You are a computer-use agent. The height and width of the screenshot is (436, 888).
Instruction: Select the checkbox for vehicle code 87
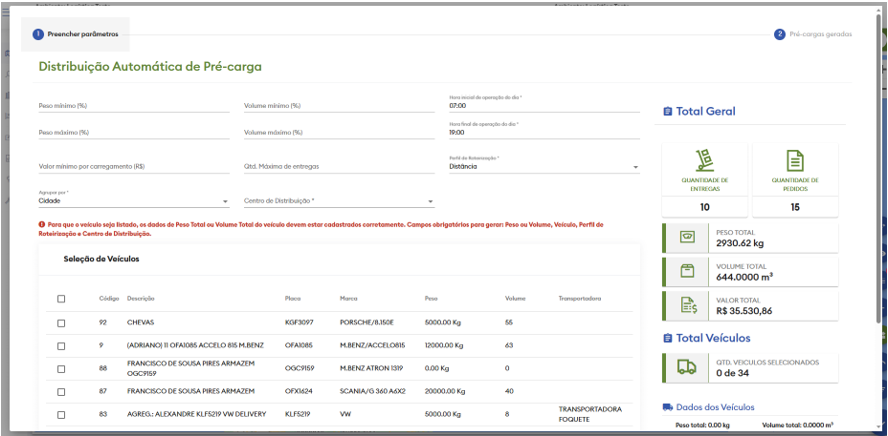click(62, 391)
